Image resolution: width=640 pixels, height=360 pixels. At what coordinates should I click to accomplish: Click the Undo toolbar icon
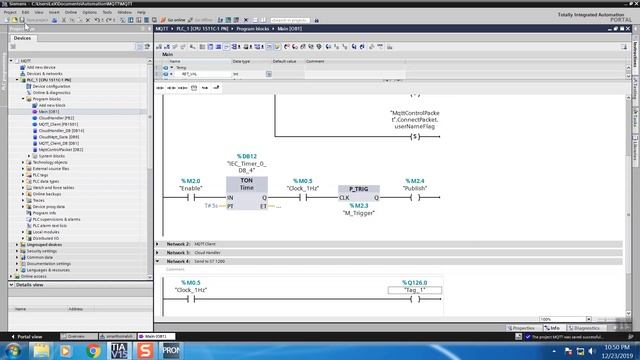click(x=97, y=20)
